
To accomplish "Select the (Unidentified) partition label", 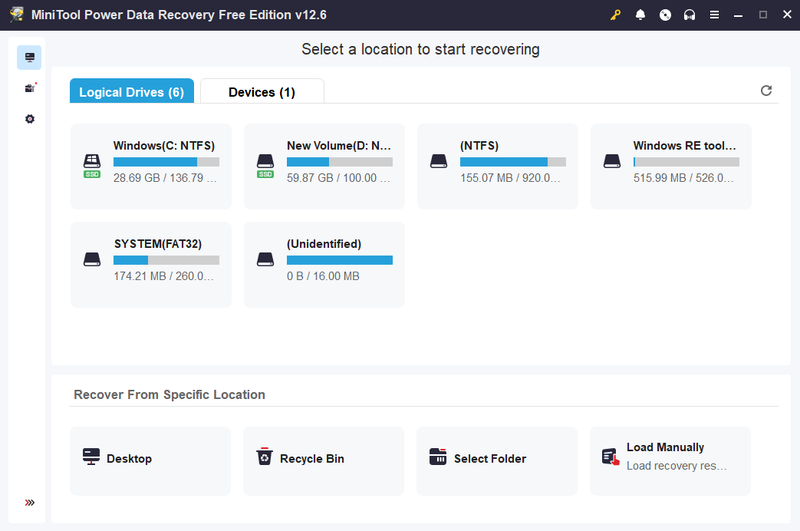I will (x=324, y=244).
